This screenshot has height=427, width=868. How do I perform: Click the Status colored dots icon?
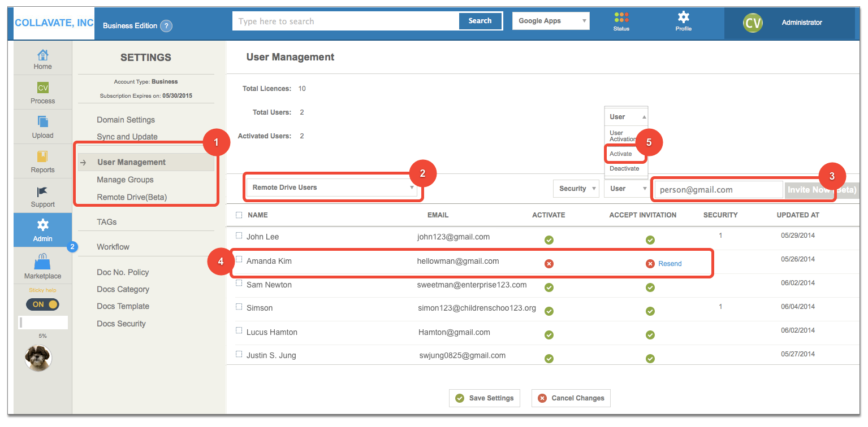(x=621, y=18)
